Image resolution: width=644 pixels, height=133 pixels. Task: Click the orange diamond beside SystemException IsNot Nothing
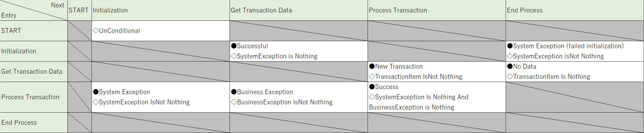tap(96, 102)
